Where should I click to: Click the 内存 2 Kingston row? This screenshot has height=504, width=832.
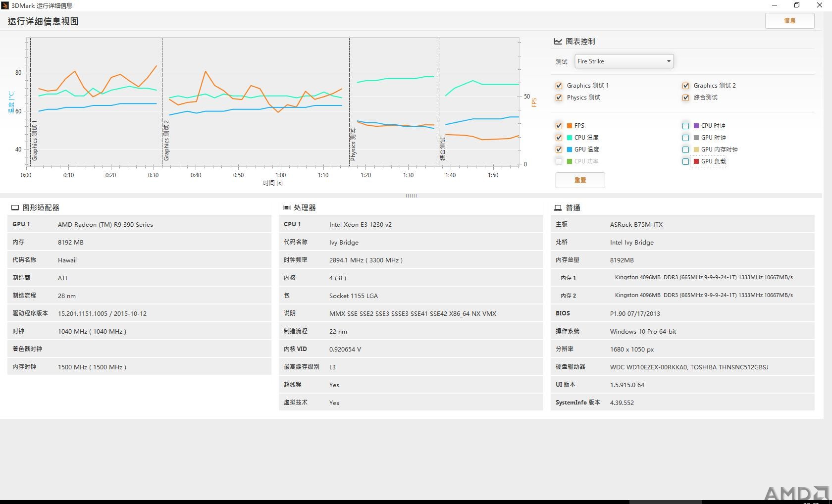coord(682,296)
